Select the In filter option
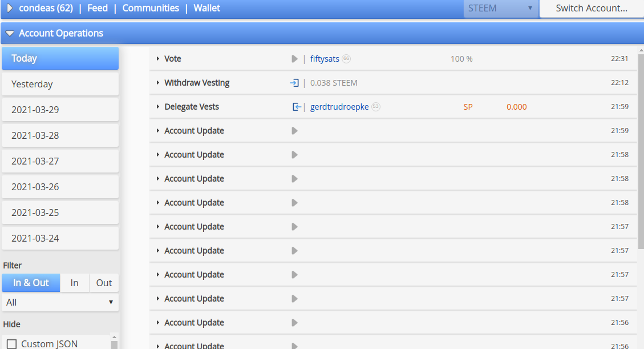Screen dimensions: 644x349 (74, 283)
